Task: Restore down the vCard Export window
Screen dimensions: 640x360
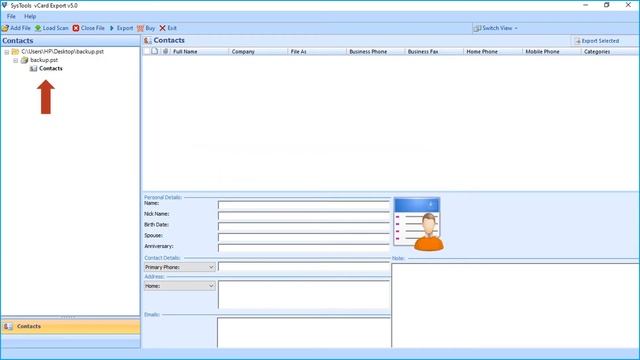Action: click(607, 5)
